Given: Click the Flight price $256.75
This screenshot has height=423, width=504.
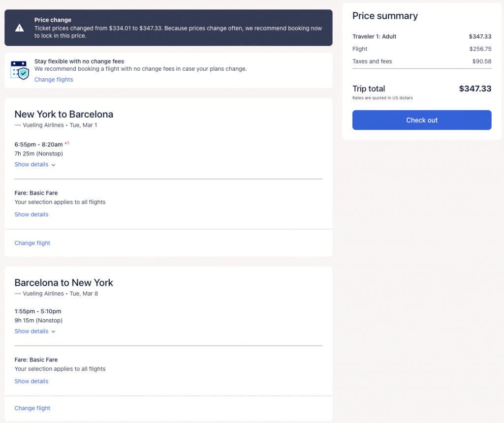Looking at the screenshot, I should [480, 49].
